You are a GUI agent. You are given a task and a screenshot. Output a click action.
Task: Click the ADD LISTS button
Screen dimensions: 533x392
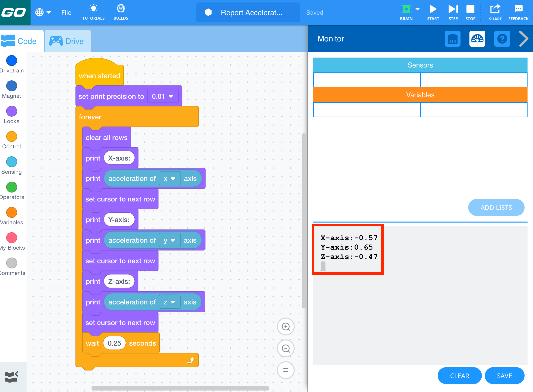(x=496, y=207)
